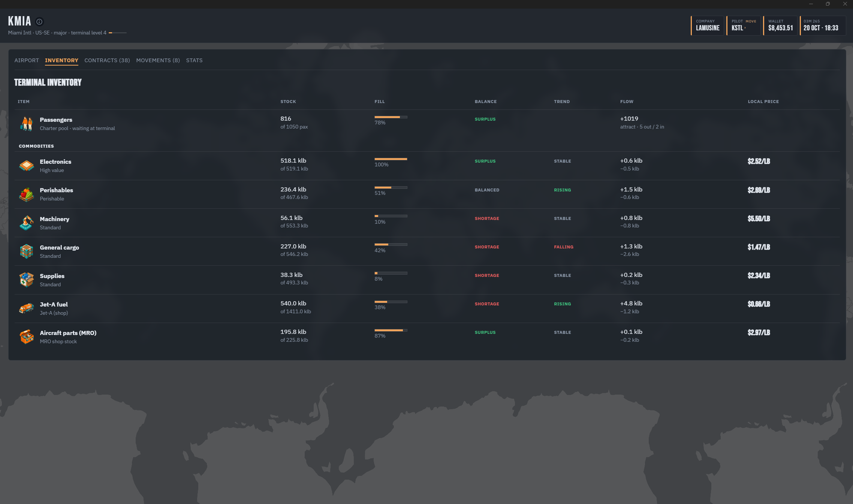The image size is (853, 504).
Task: Click the Machinery robot arm icon
Action: [x=27, y=223]
